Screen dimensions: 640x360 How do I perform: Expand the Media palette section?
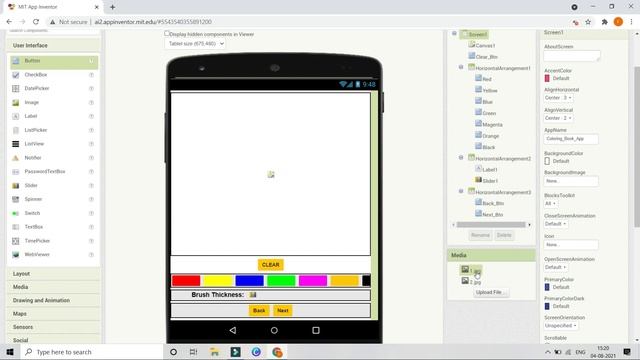coord(53,287)
